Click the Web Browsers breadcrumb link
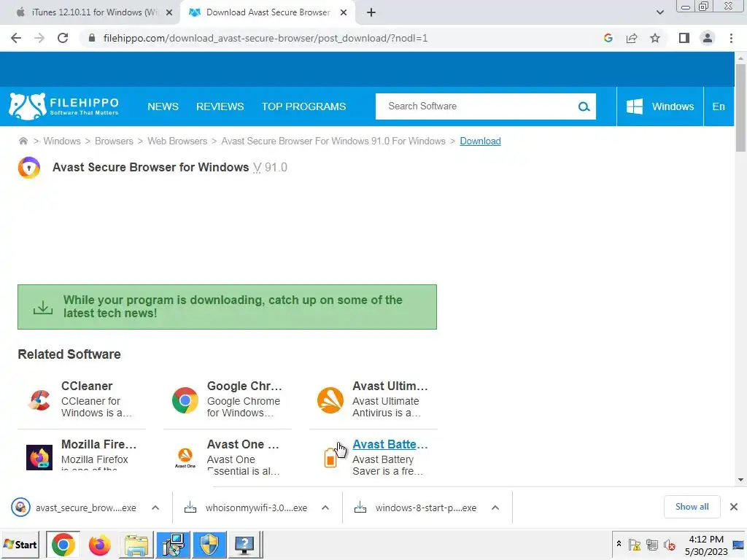 tap(177, 141)
